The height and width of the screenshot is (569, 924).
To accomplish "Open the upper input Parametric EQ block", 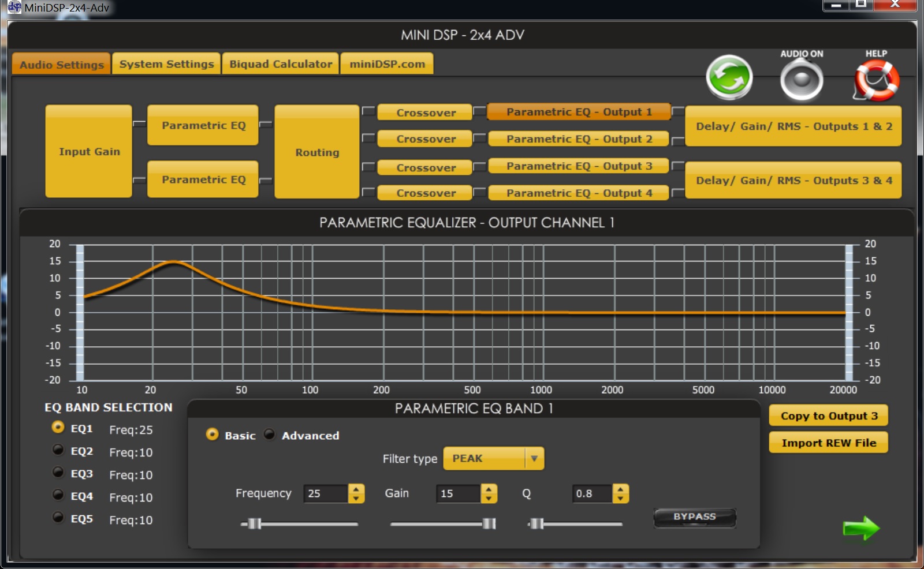I will tap(203, 125).
